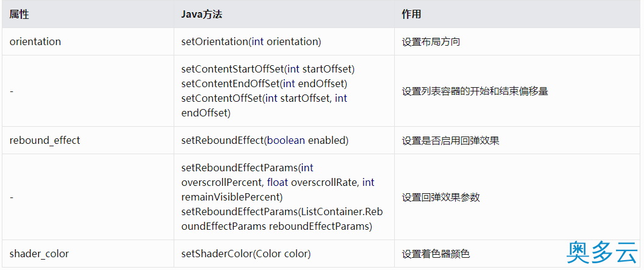Click setShaderColor(Color color) method text
Viewport: 644px width, 270px height.
[246, 254]
